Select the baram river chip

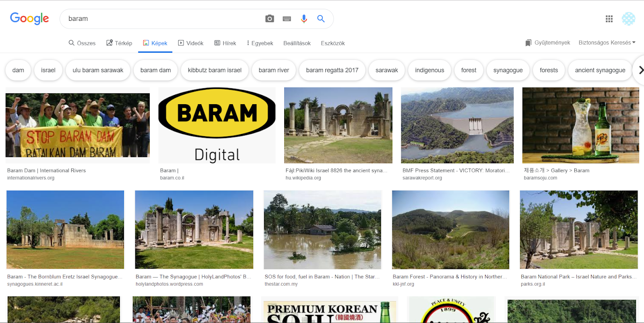[274, 70]
